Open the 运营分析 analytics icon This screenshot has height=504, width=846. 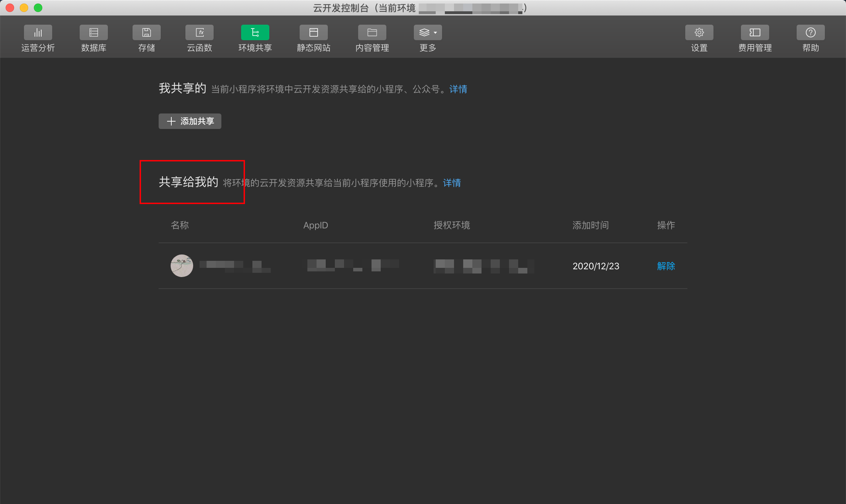coord(38,32)
